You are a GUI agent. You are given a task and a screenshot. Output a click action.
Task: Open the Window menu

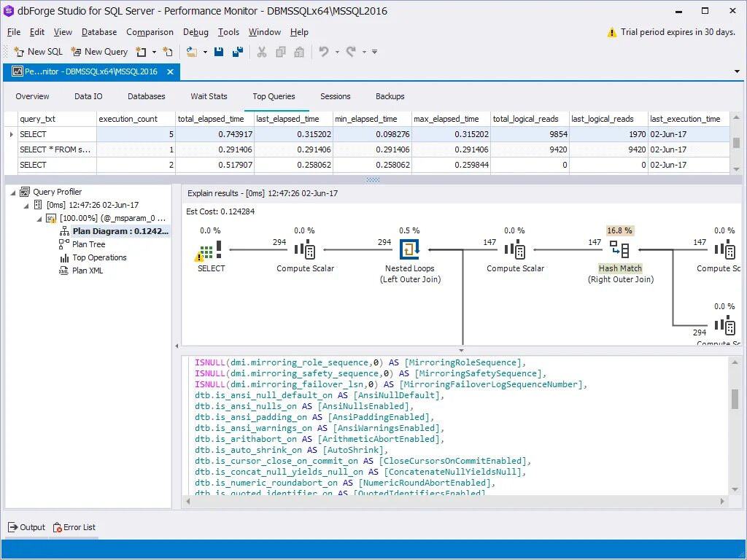tap(264, 32)
